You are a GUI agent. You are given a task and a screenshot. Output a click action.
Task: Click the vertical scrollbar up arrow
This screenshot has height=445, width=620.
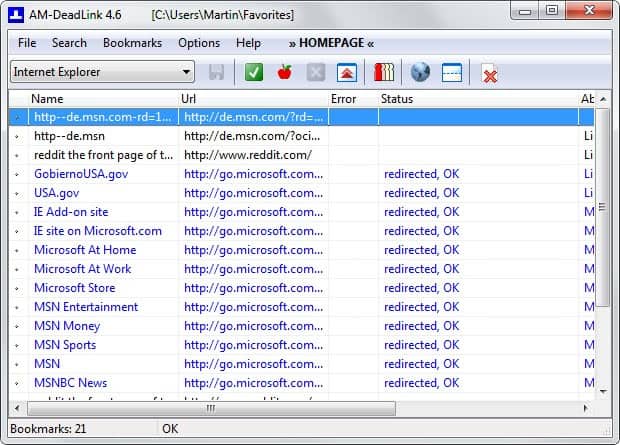pyautogui.click(x=603, y=99)
